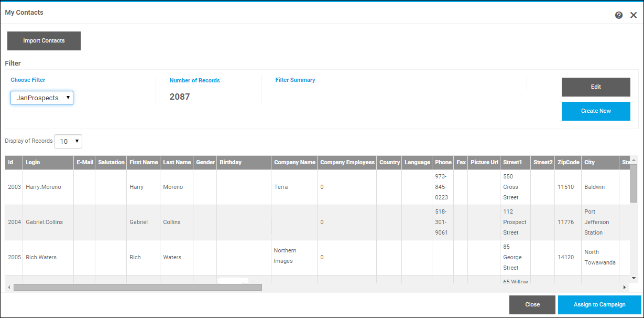Click Assign to Campaign button

(599, 305)
